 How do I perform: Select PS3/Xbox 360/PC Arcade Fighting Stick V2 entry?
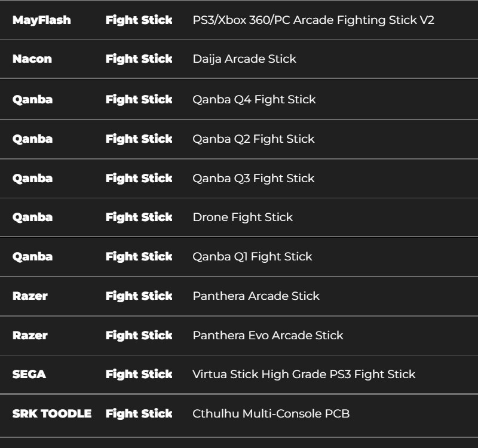313,20
